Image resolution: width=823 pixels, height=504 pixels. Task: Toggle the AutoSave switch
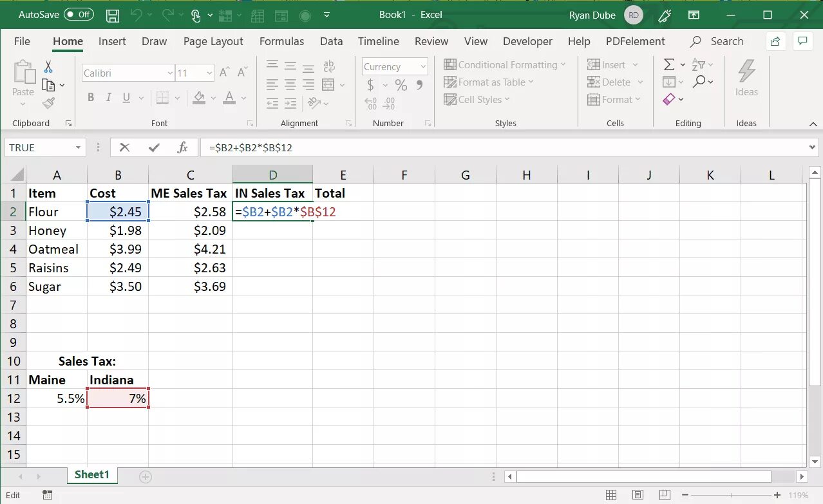[79, 14]
